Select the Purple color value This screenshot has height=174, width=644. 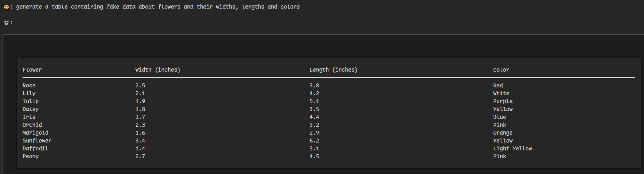(x=503, y=101)
